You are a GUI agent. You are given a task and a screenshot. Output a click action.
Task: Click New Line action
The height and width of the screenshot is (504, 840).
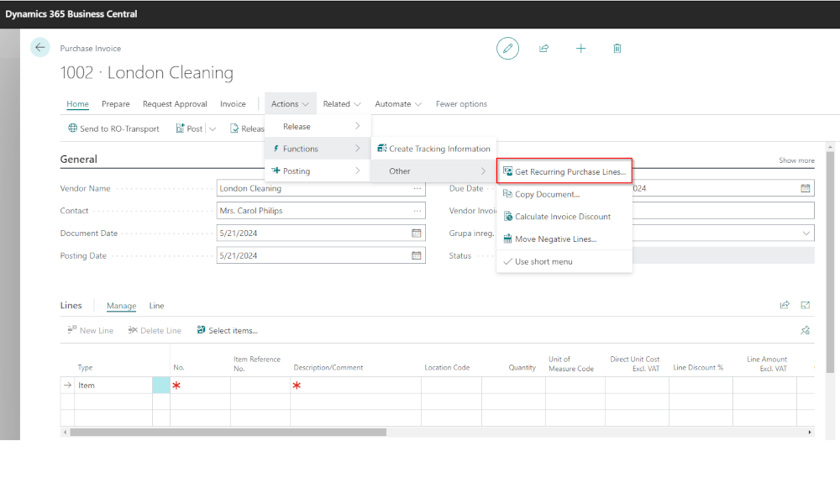click(91, 330)
